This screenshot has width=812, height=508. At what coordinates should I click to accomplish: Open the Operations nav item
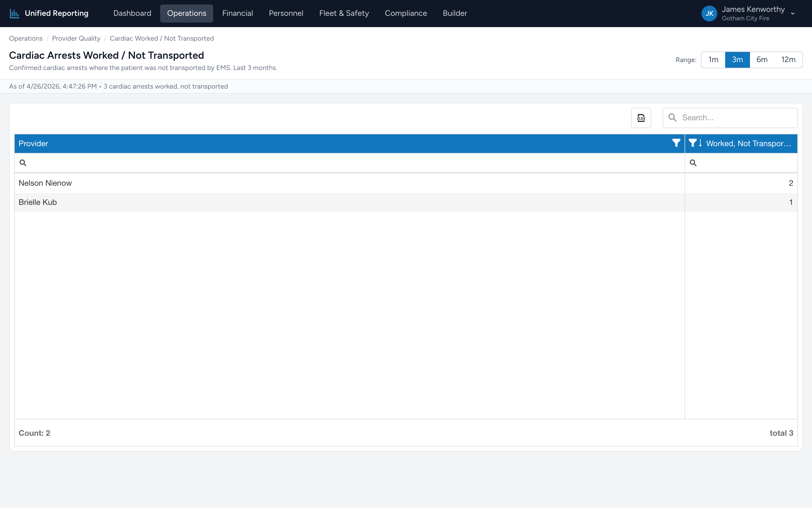(x=187, y=14)
